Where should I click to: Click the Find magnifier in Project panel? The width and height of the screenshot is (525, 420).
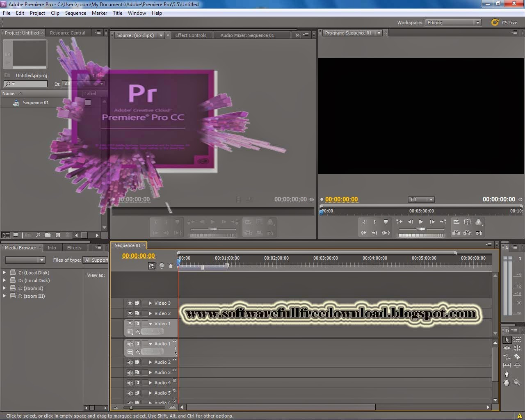pyautogui.click(x=38, y=235)
